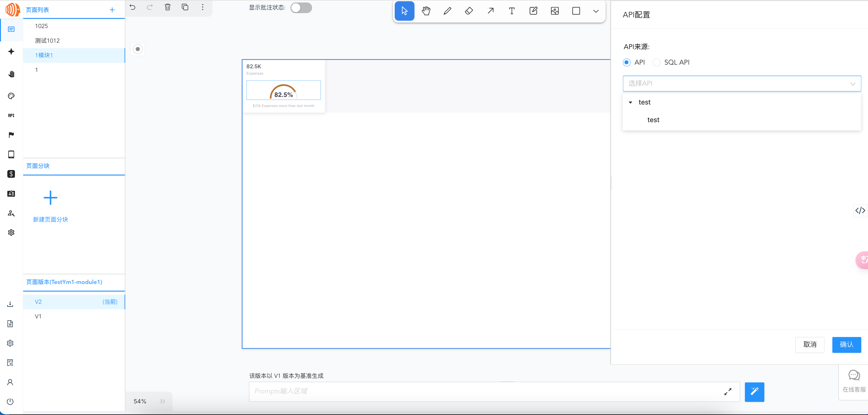Click the 取消 button
868x415 pixels.
pos(809,345)
